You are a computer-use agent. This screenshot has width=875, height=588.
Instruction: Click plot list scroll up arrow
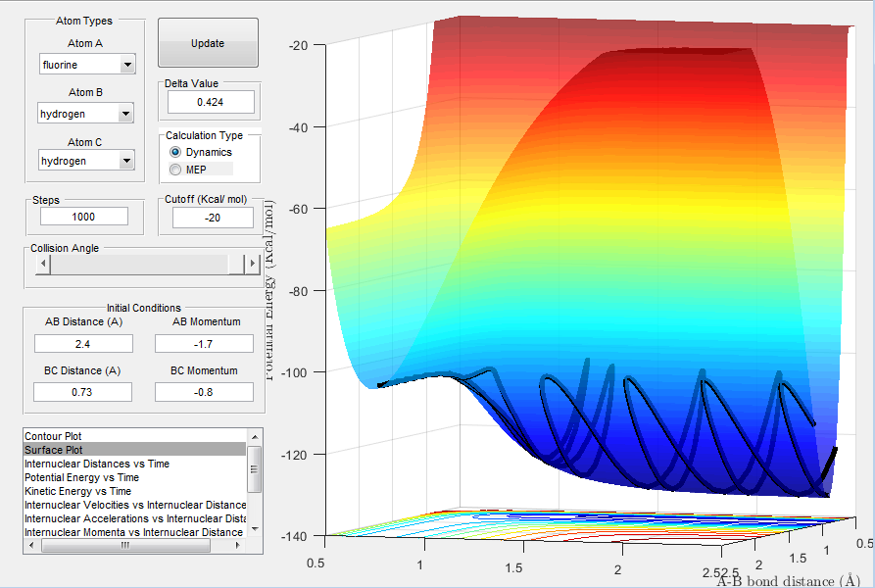255,437
